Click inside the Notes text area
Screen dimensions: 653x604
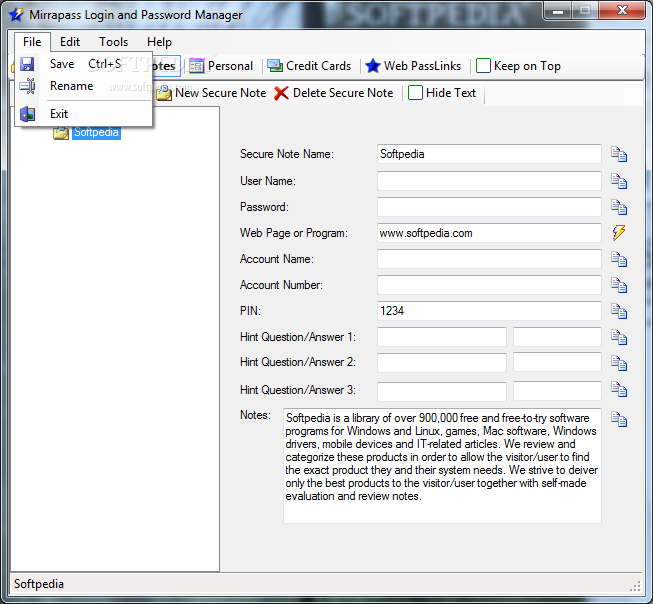click(442, 466)
